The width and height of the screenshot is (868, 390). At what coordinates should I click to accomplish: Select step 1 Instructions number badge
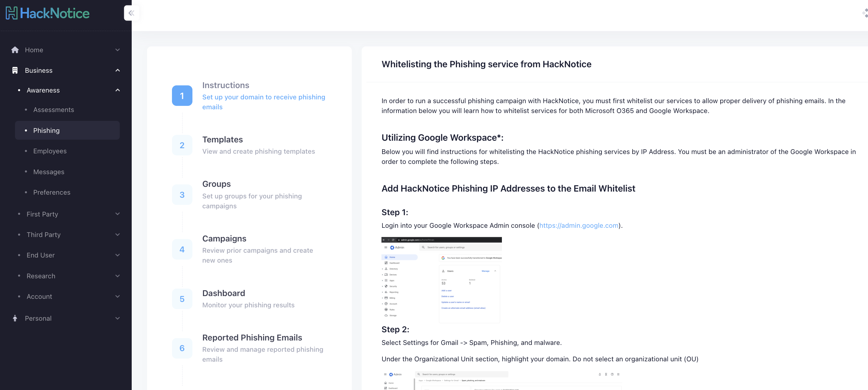(182, 96)
